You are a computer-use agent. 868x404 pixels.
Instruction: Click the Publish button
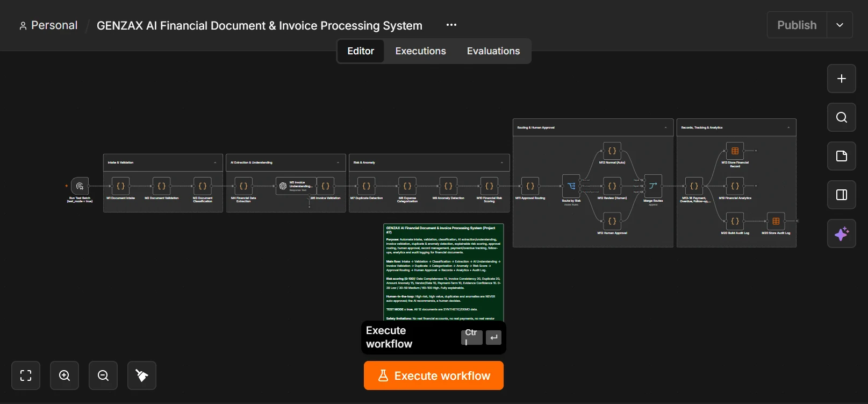pyautogui.click(x=797, y=25)
